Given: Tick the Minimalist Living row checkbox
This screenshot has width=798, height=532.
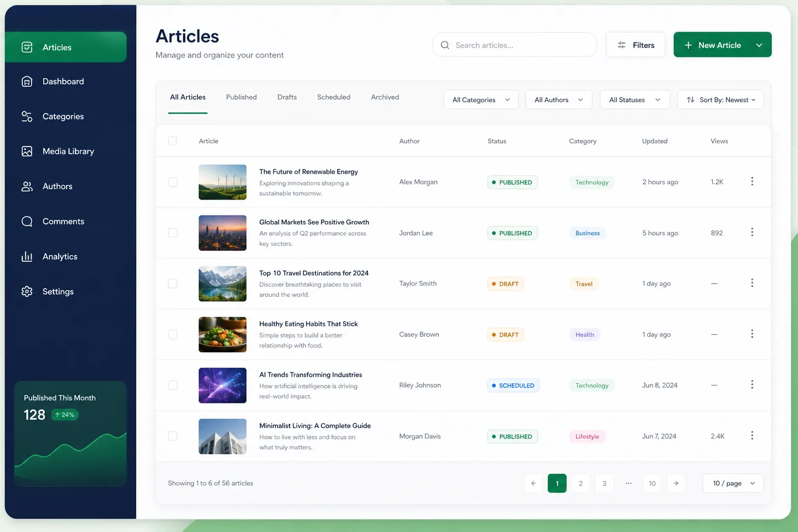Looking at the screenshot, I should pyautogui.click(x=172, y=436).
